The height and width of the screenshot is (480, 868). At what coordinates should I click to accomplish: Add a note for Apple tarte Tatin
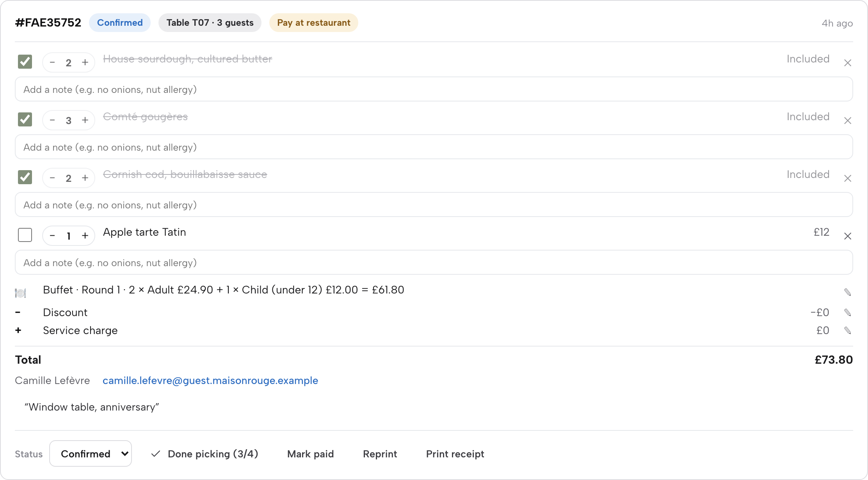434,262
